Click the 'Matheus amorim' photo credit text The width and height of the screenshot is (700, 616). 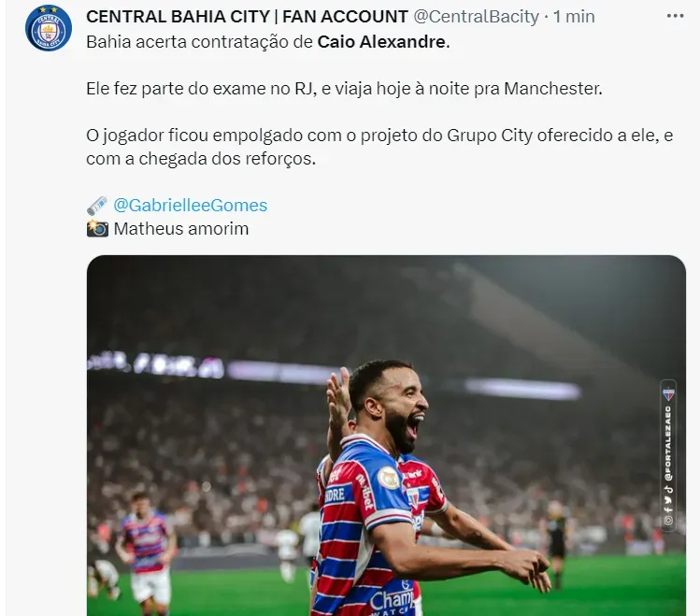(x=181, y=228)
